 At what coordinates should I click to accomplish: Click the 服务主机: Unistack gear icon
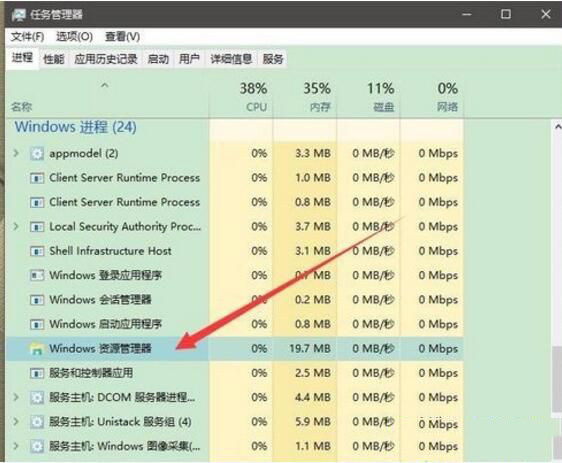[37, 422]
